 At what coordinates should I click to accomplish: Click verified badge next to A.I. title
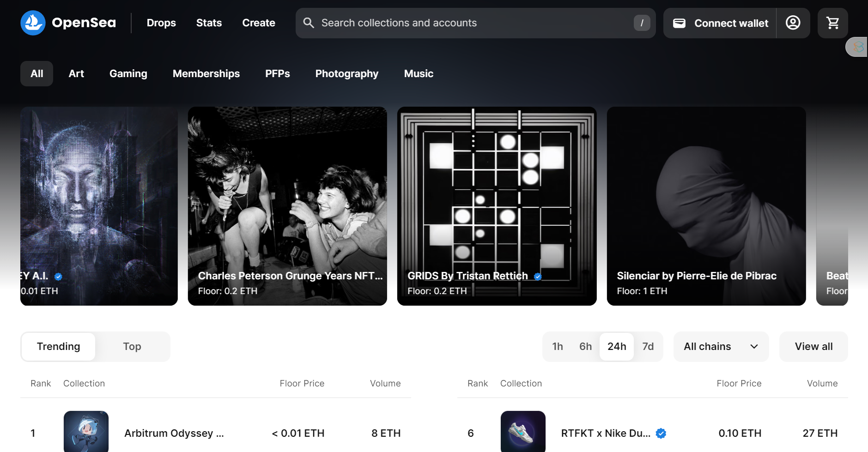tap(58, 277)
